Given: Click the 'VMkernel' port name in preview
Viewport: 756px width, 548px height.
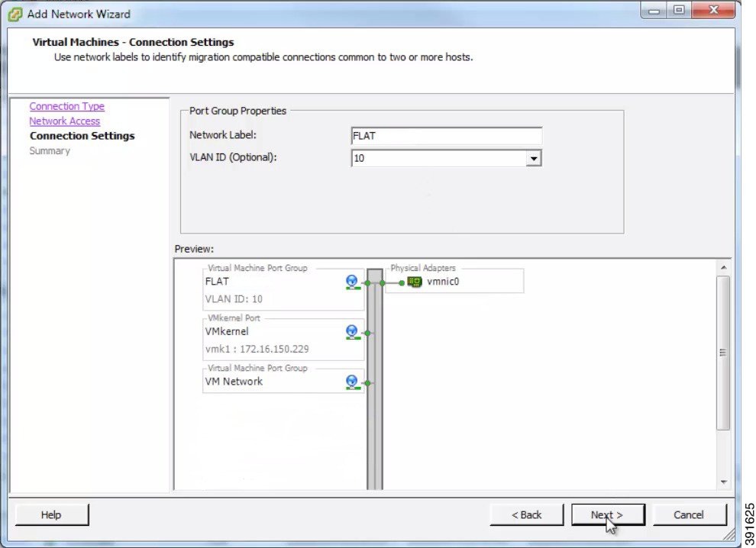Looking at the screenshot, I should pos(227,331).
